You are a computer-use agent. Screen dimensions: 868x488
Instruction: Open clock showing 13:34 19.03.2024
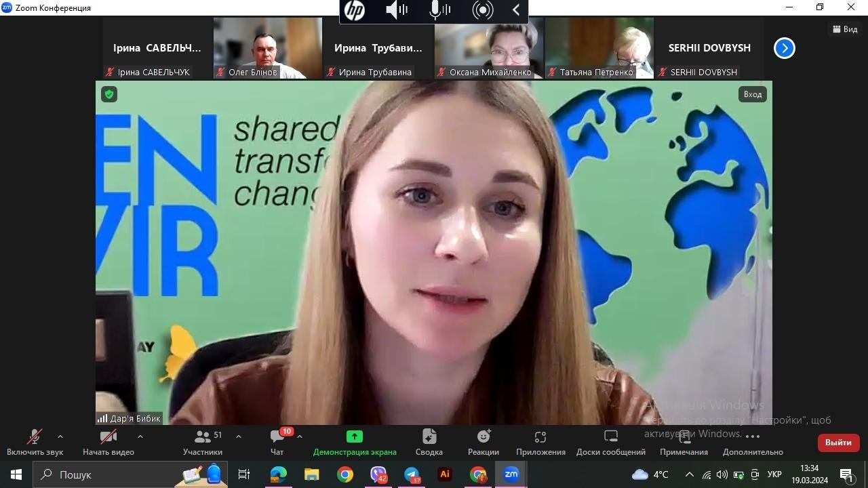pos(809,474)
